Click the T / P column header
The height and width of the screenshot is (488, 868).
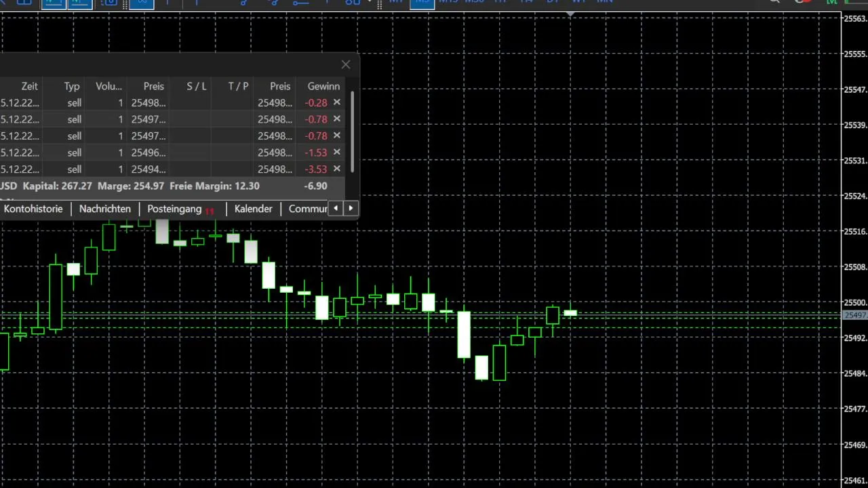(x=238, y=86)
